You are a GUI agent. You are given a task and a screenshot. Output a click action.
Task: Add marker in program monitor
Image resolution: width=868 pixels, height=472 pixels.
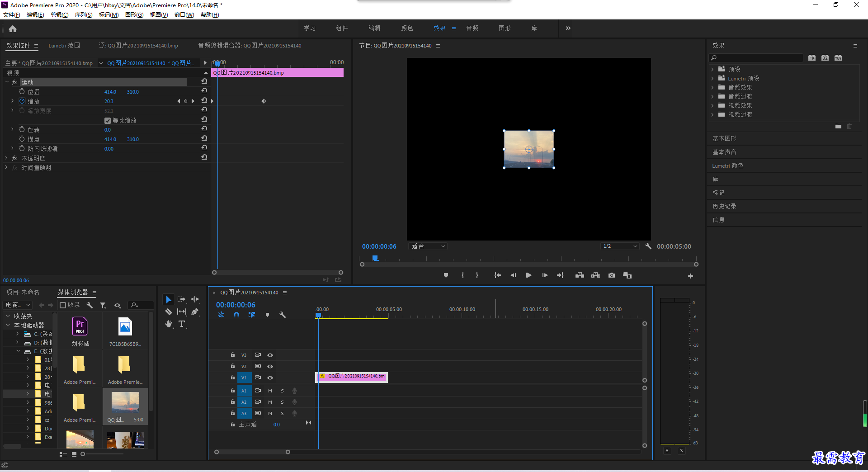click(446, 275)
